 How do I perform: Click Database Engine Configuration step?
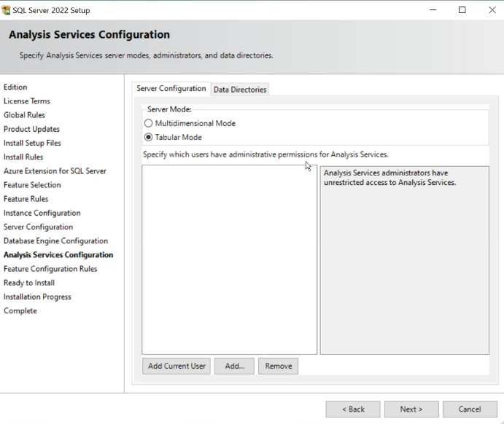(x=56, y=240)
